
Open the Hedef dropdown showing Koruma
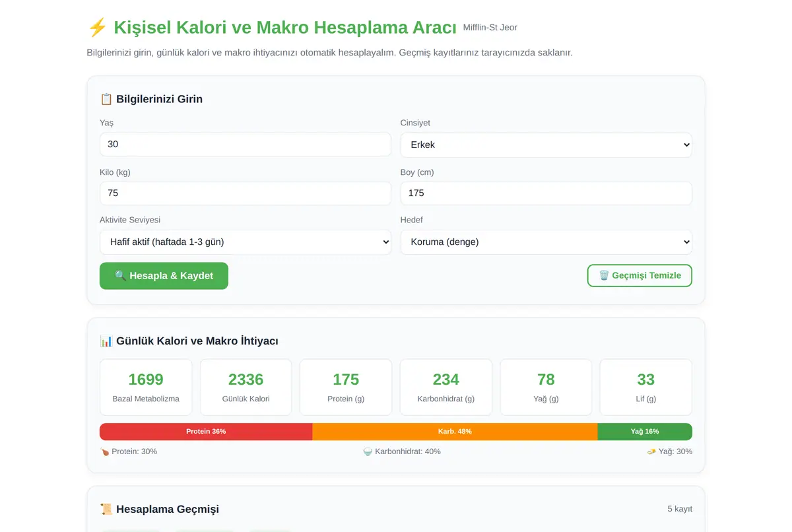(x=546, y=242)
